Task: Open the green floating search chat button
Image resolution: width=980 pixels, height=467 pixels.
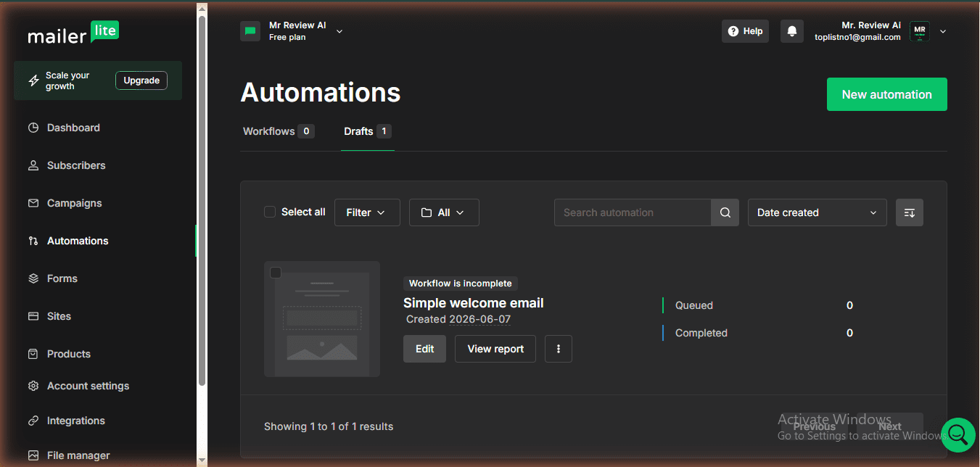Action: [x=958, y=434]
